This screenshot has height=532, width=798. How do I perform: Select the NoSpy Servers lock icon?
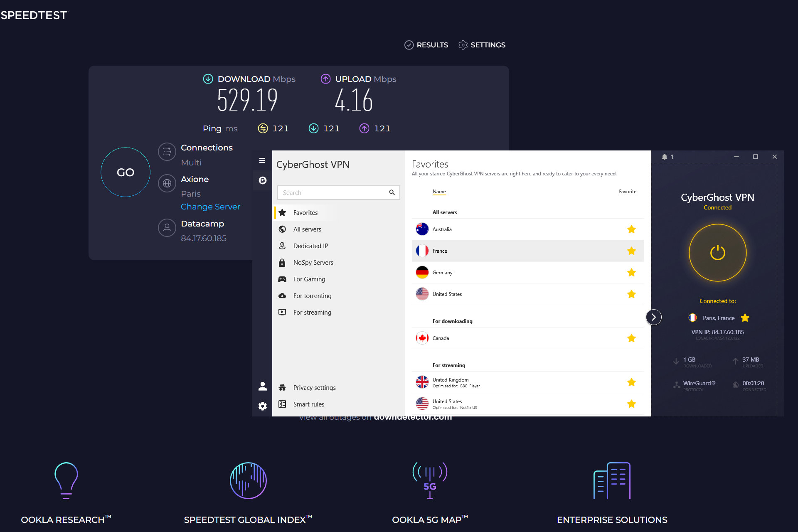point(283,262)
